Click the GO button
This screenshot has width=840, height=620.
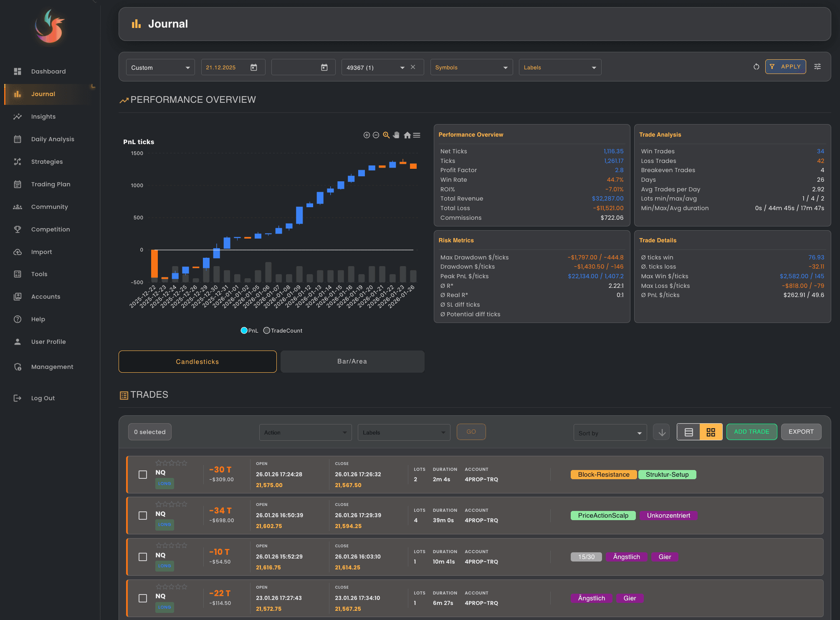tap(471, 432)
